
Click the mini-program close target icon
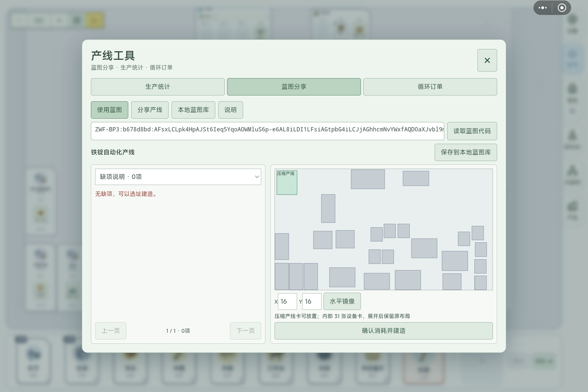click(x=562, y=8)
